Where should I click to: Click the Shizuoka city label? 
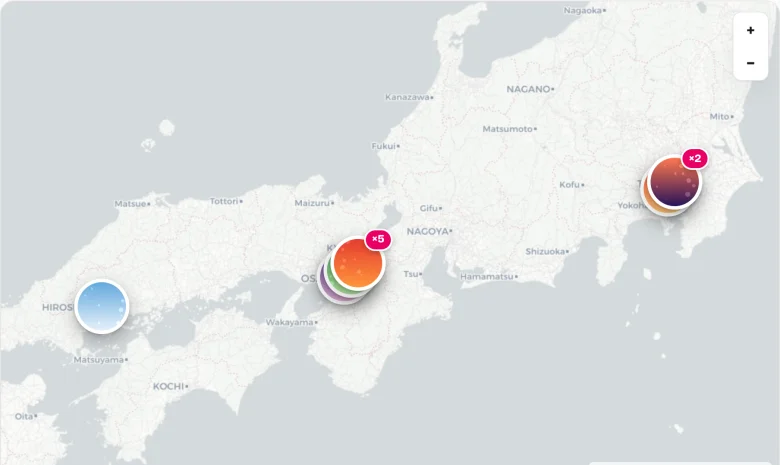point(545,251)
